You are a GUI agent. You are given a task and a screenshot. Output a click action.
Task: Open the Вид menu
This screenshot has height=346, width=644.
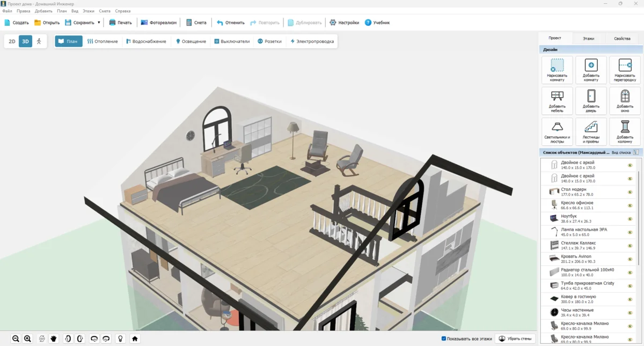tap(75, 11)
